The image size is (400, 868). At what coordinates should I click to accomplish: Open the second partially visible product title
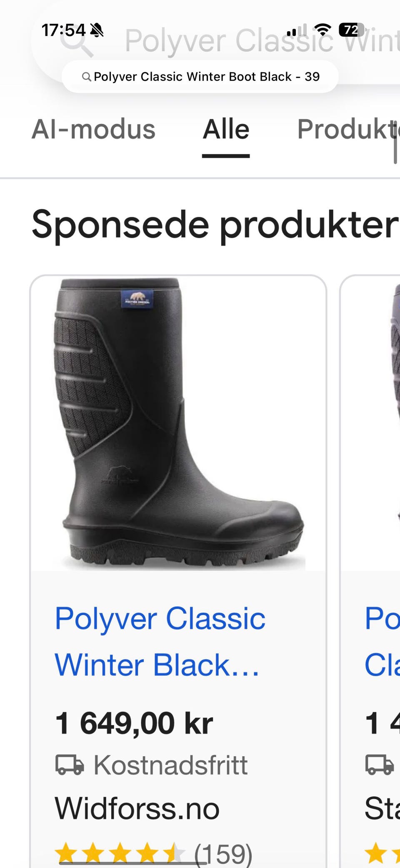click(382, 641)
